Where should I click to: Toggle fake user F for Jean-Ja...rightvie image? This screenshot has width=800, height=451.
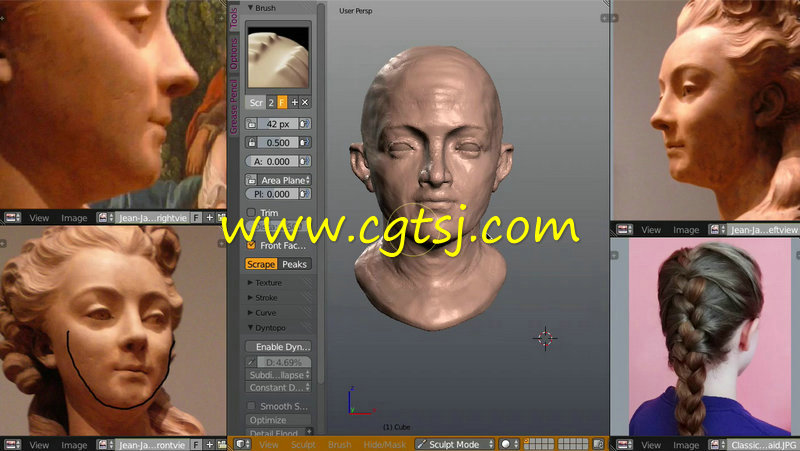196,218
